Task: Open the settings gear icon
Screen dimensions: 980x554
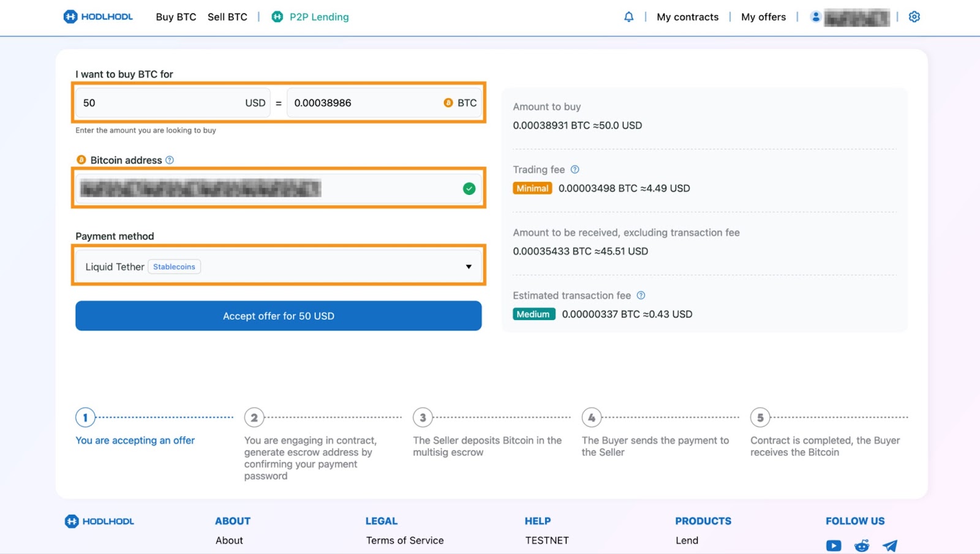Action: [914, 17]
